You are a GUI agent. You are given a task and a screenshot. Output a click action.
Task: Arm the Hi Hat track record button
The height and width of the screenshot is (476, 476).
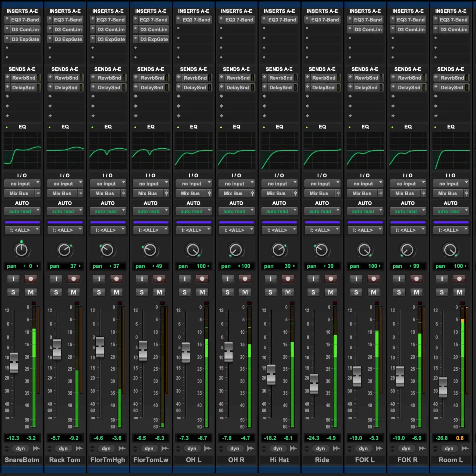(288, 279)
